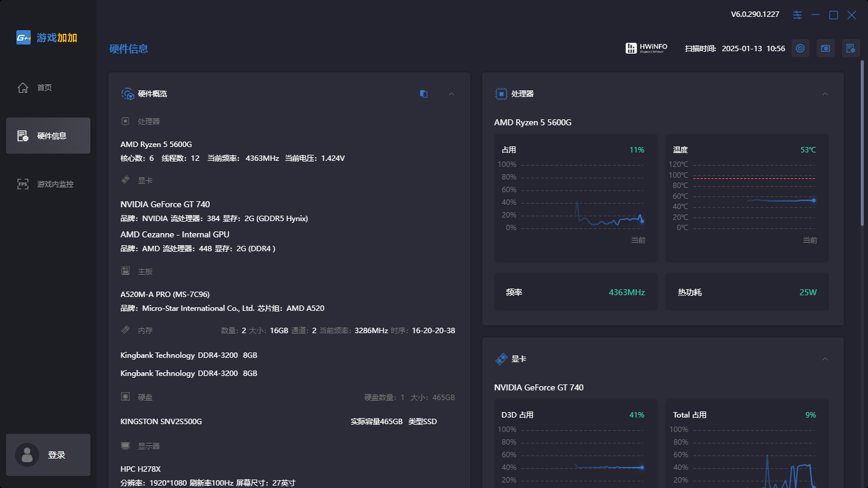Click the 硬件概览 panel icon
The image size is (868, 488).
tap(127, 94)
